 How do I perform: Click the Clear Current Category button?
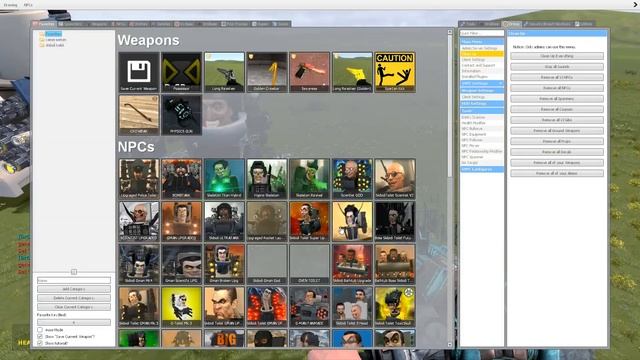(x=74, y=307)
